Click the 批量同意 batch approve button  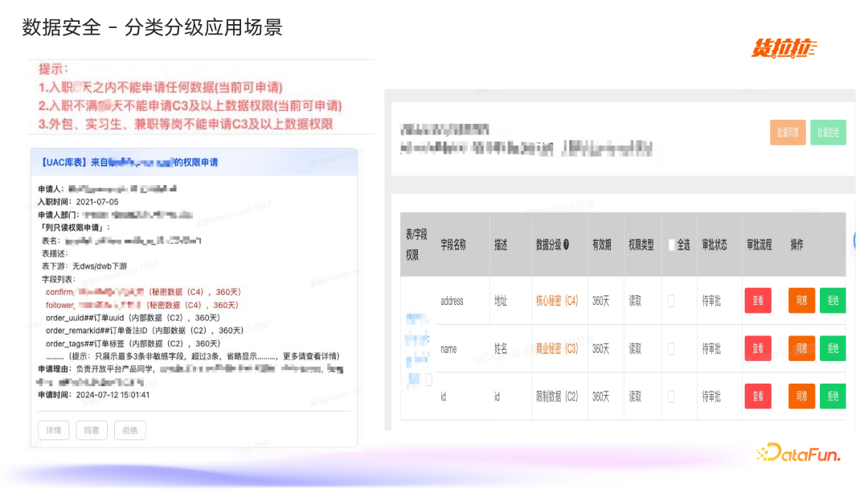tap(787, 133)
